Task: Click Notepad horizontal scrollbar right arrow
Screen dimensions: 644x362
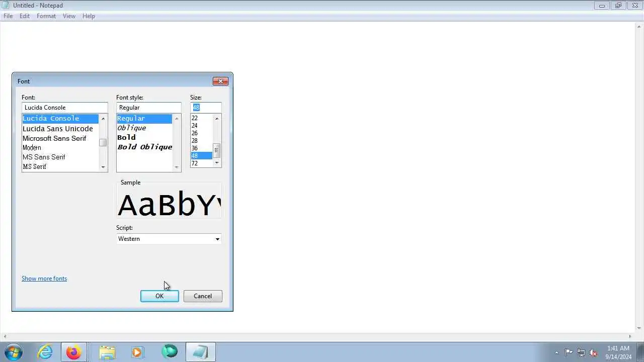Action: [x=630, y=336]
